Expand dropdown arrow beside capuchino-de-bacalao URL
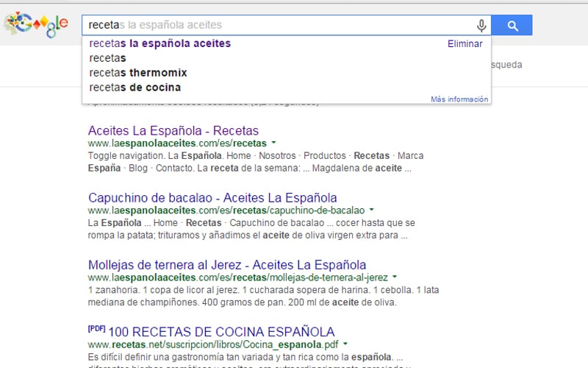The height and width of the screenshot is (368, 588). (372, 210)
